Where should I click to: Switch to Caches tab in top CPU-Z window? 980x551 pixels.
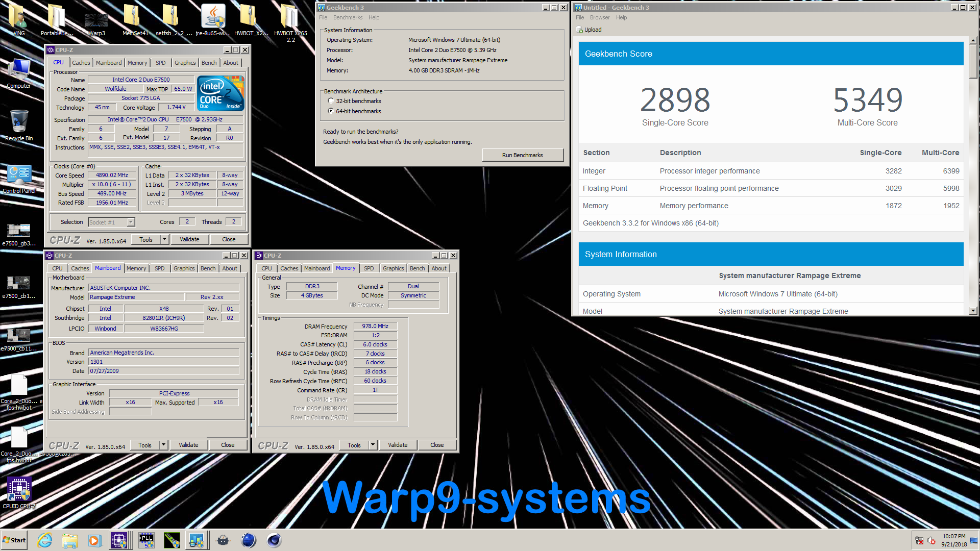(x=81, y=63)
